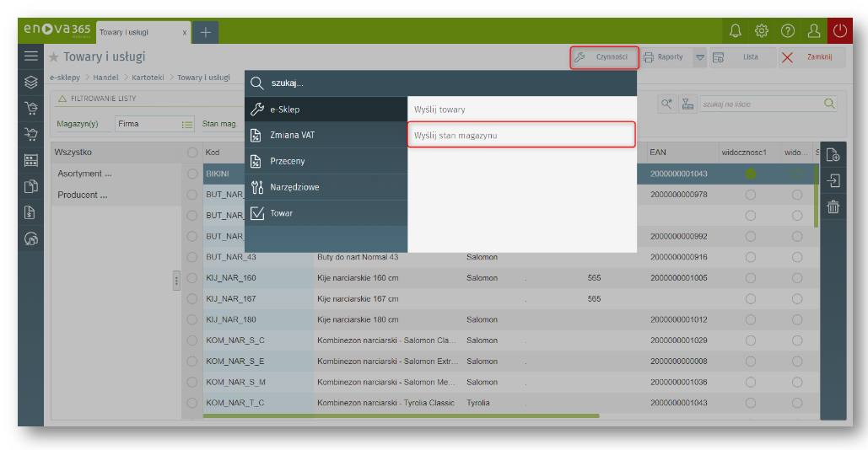Click the szukaj na liście search field

[x=759, y=104]
